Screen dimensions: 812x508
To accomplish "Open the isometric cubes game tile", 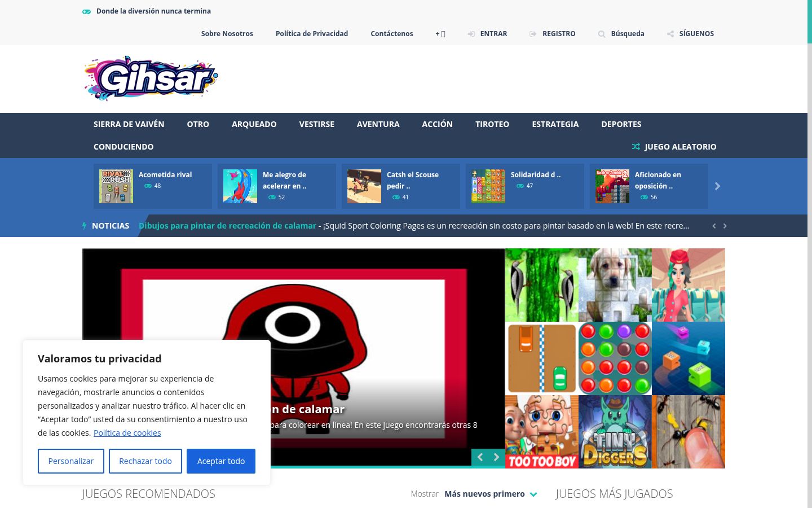I will tap(689, 358).
